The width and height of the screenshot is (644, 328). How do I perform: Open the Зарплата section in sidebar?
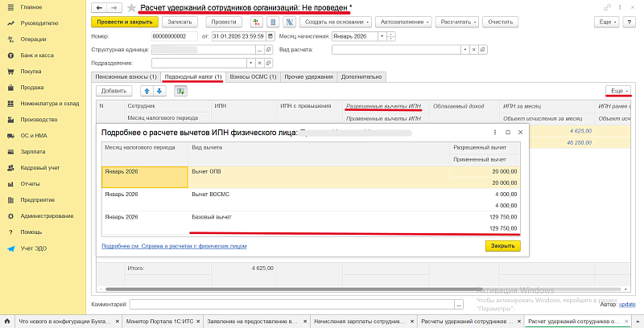32,150
